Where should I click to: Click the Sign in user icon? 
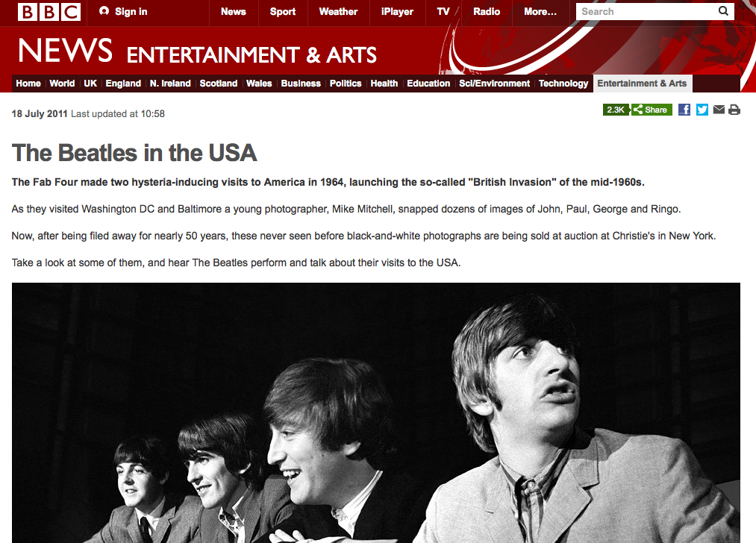104,11
